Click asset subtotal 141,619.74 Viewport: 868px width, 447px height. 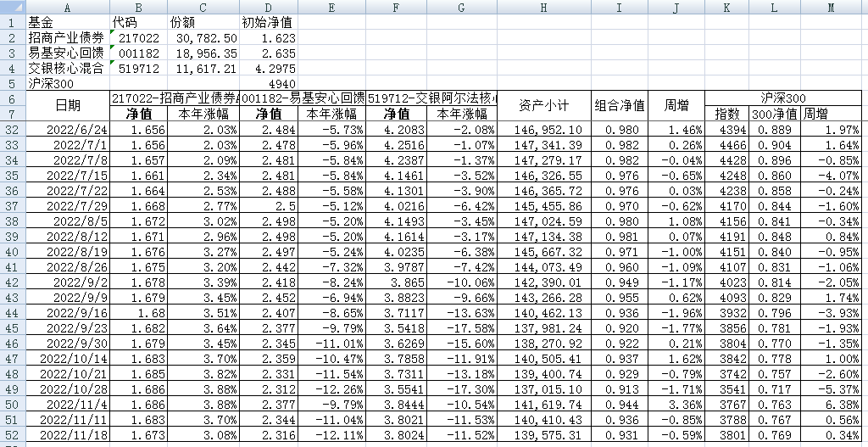click(544, 405)
